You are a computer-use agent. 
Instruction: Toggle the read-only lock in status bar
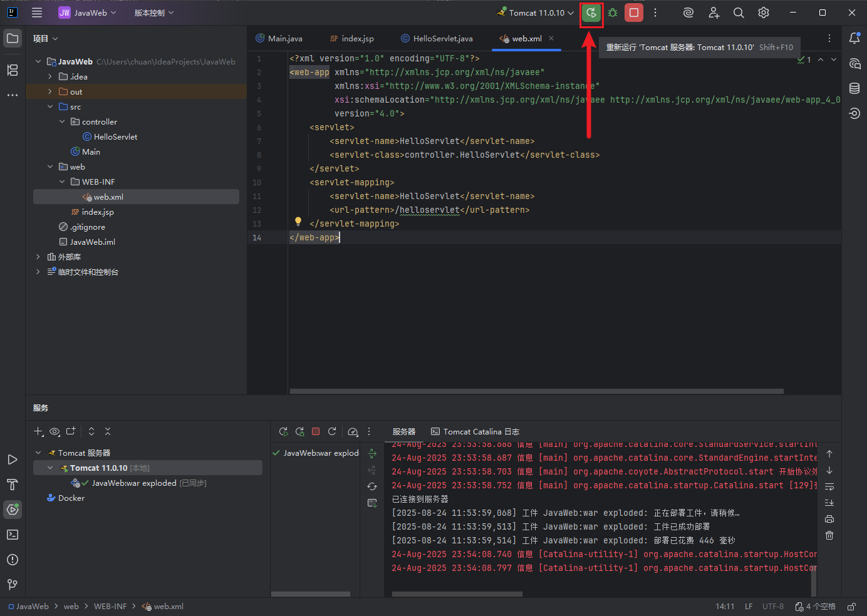pos(851,607)
